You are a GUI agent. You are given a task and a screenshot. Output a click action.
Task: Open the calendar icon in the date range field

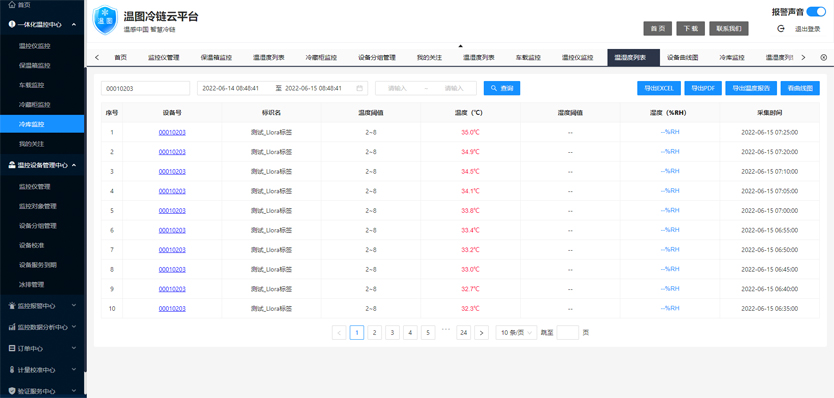360,88
